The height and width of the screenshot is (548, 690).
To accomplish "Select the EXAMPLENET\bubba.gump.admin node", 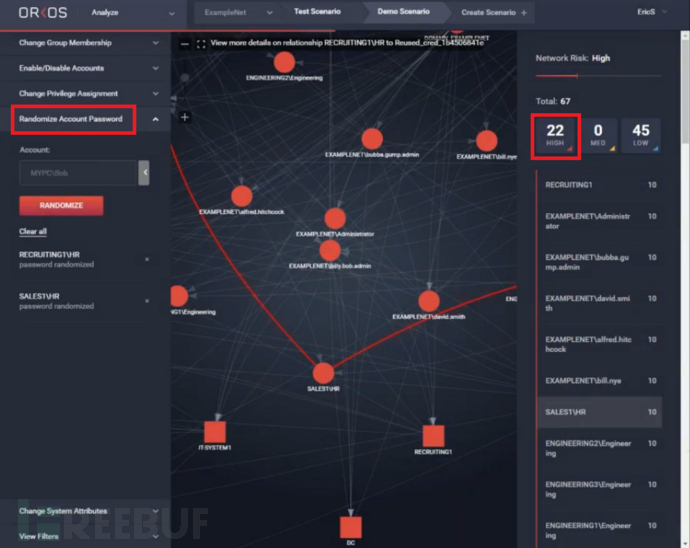I will pyautogui.click(x=372, y=139).
